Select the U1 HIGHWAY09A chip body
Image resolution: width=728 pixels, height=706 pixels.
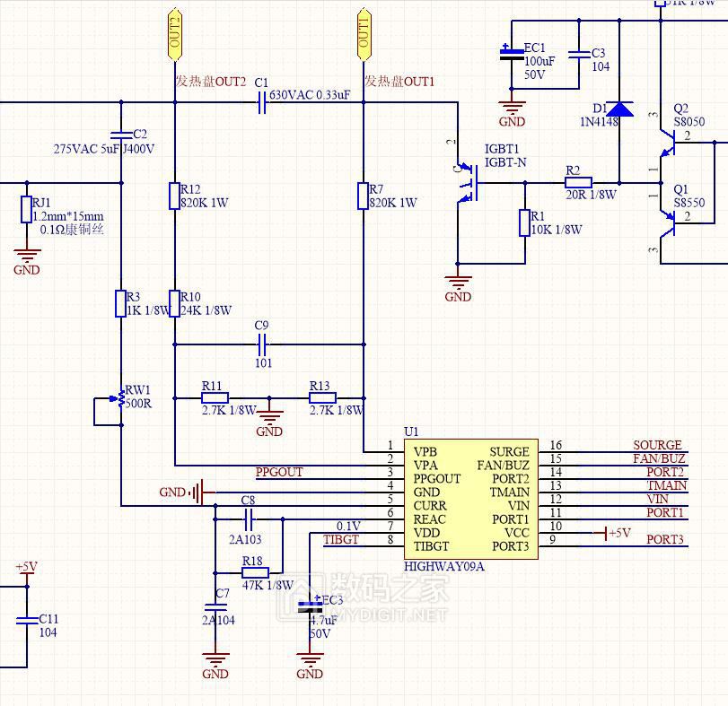coord(470,497)
